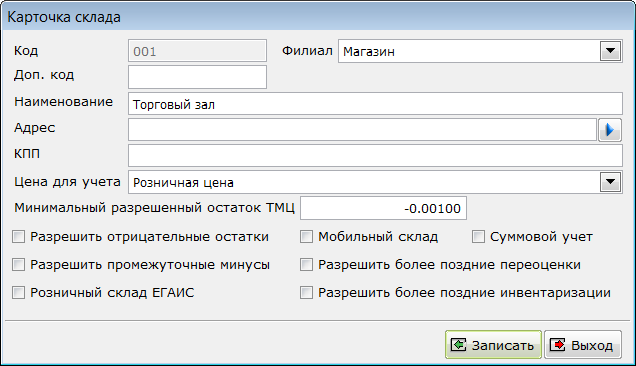Image resolution: width=636 pixels, height=366 pixels.
Task: Click the Записать save button
Action: [493, 344]
